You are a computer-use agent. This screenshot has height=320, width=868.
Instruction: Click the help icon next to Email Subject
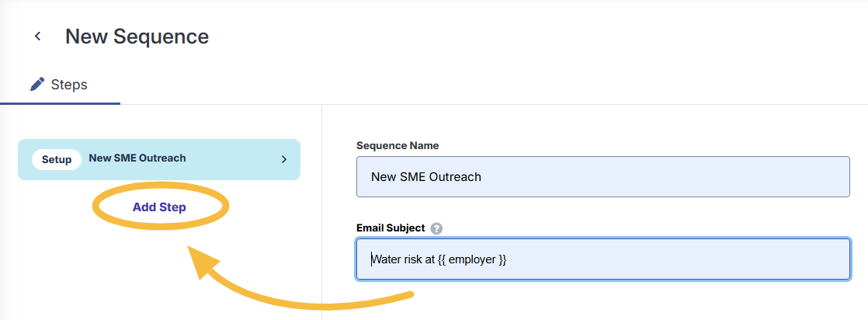tap(436, 228)
